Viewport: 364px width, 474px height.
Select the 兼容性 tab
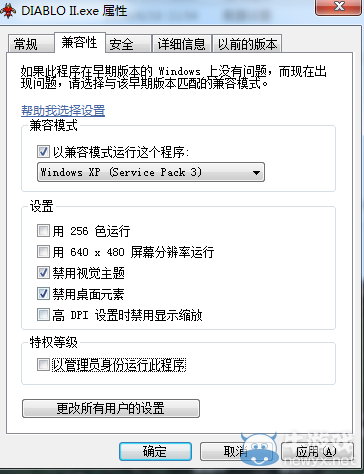(80, 42)
